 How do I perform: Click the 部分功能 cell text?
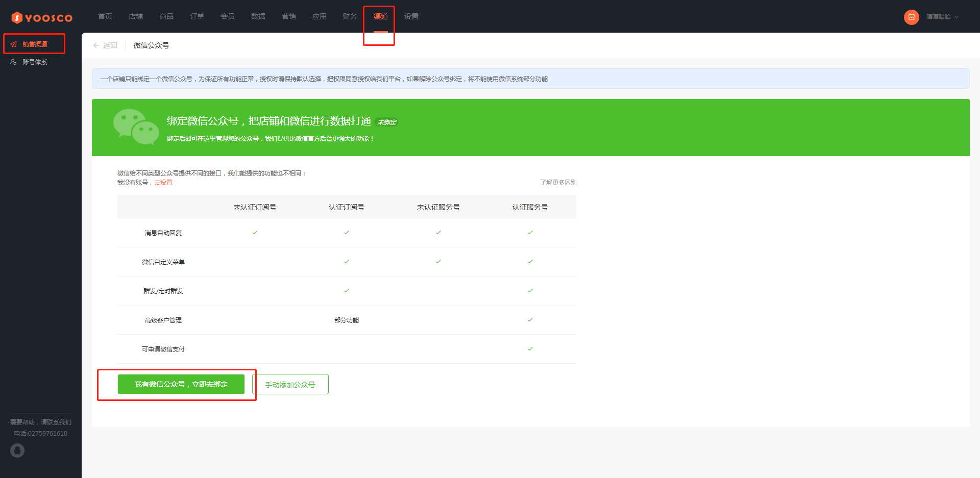[347, 320]
